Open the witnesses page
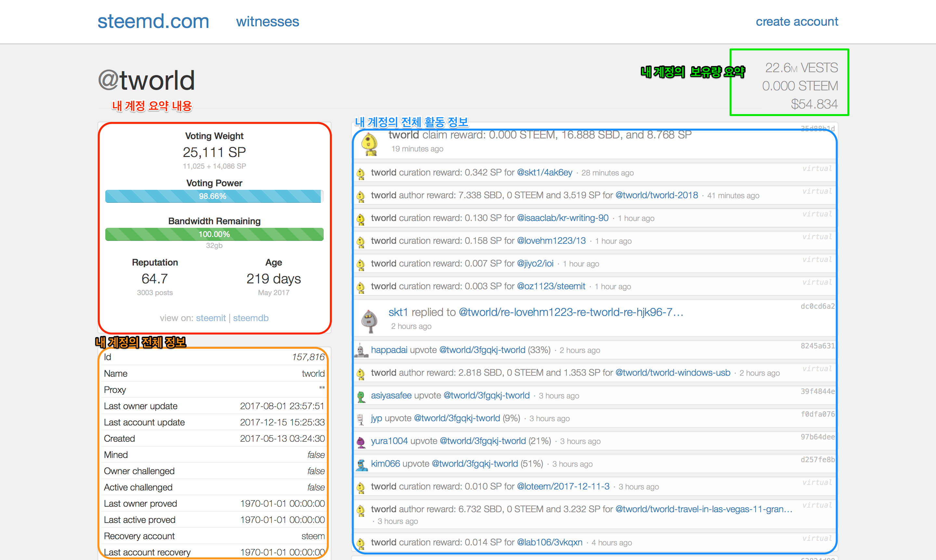 click(x=267, y=21)
